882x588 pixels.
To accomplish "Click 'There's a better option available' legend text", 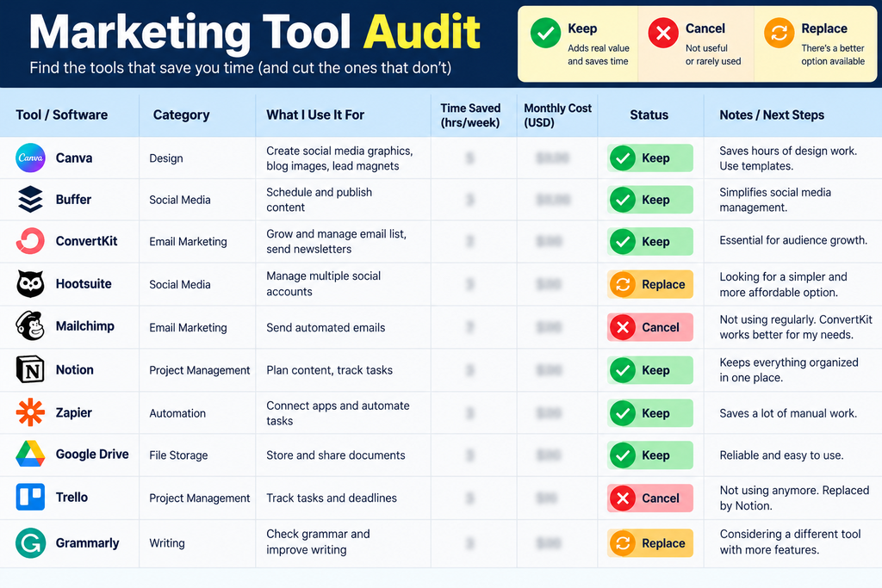I will click(833, 54).
